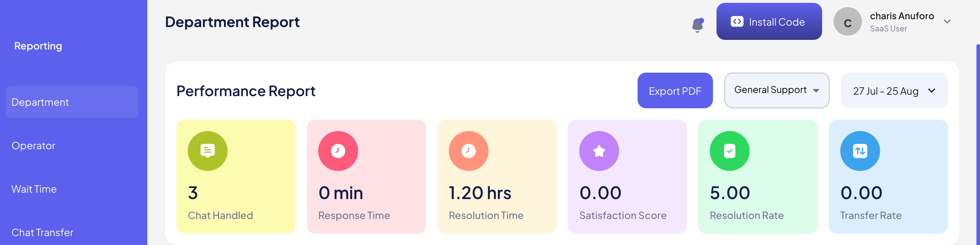The image size is (980, 245).
Task: Go to Wait Time report
Action: click(x=34, y=189)
